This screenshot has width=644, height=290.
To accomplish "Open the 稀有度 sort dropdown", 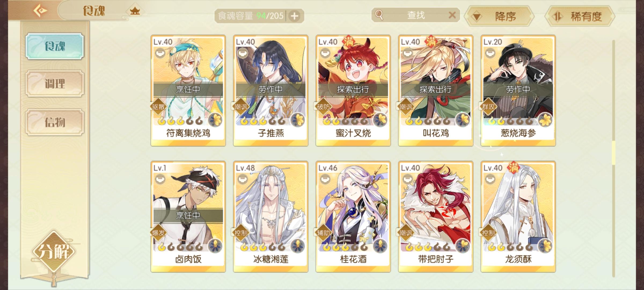I will 580,16.
